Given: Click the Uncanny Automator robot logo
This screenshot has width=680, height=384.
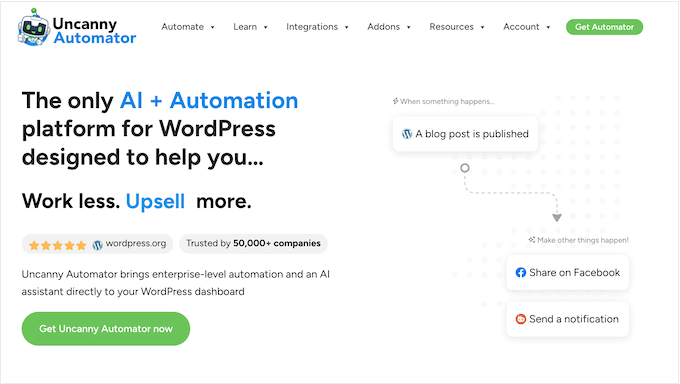Looking at the screenshot, I should [33, 27].
